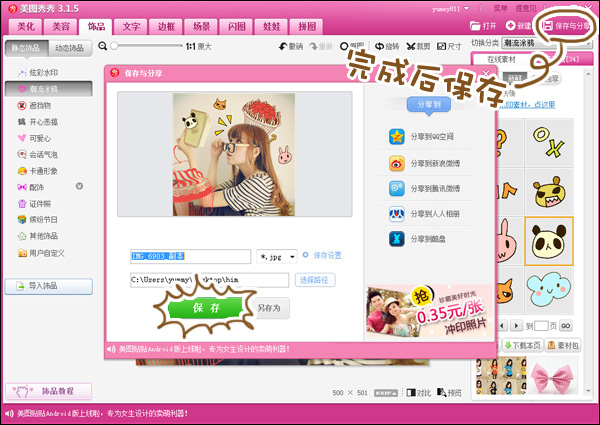Open the 娃娃 tab
600x425 pixels.
click(x=272, y=26)
